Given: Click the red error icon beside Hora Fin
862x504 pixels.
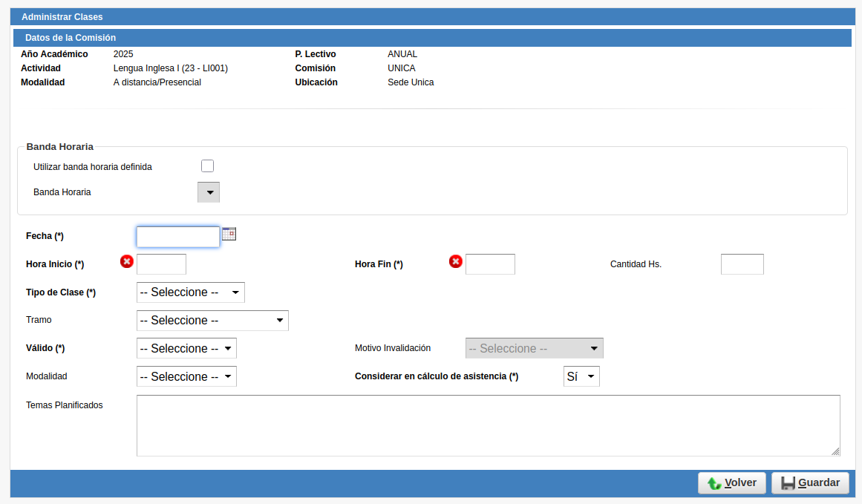Looking at the screenshot, I should tap(456, 261).
